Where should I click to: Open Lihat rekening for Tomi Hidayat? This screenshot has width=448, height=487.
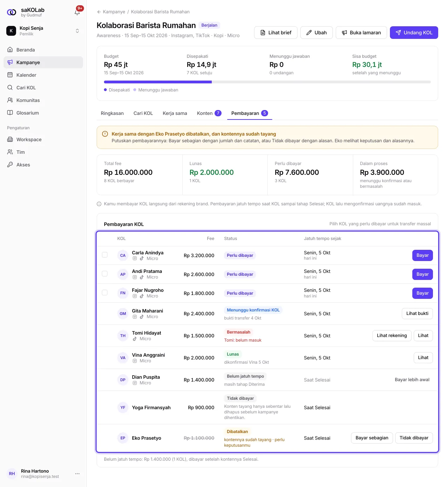(392, 336)
